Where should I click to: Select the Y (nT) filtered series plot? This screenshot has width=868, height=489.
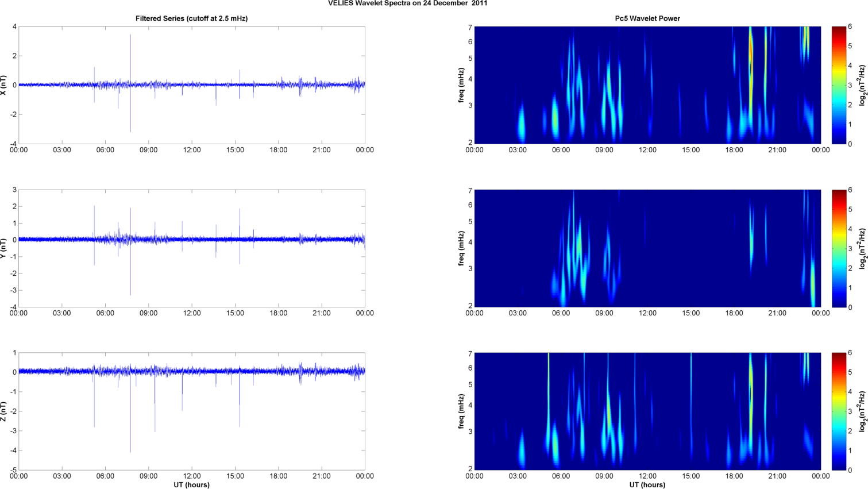192,248
